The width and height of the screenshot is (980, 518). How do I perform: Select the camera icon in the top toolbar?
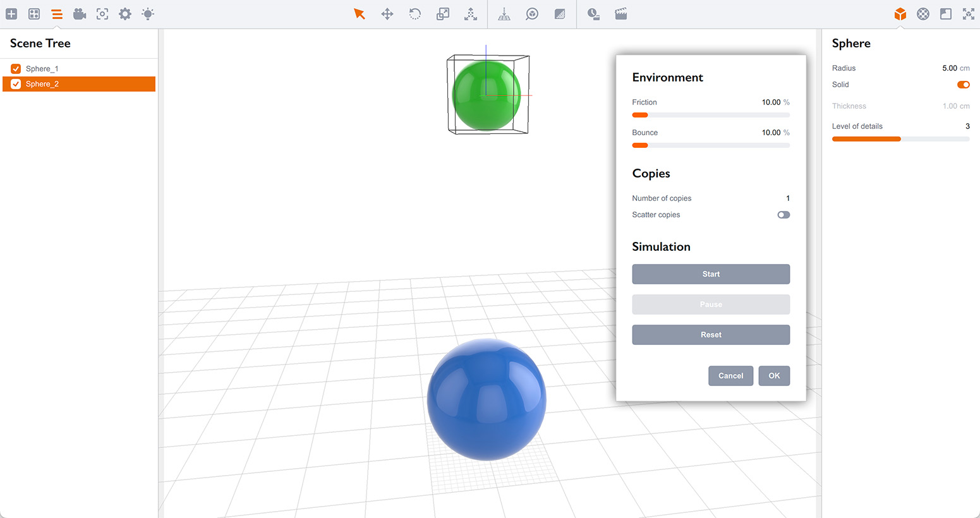point(80,14)
